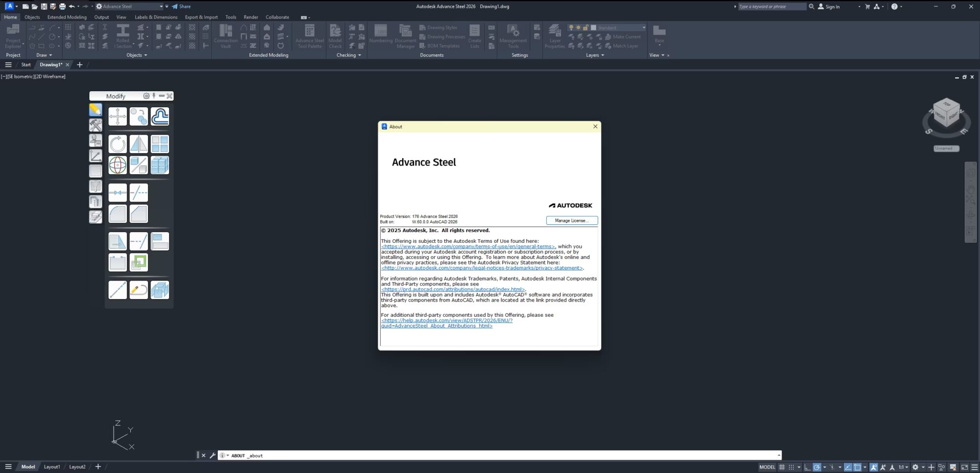
Task: Switch to the Extended Modeling ribbon tab
Action: click(67, 17)
